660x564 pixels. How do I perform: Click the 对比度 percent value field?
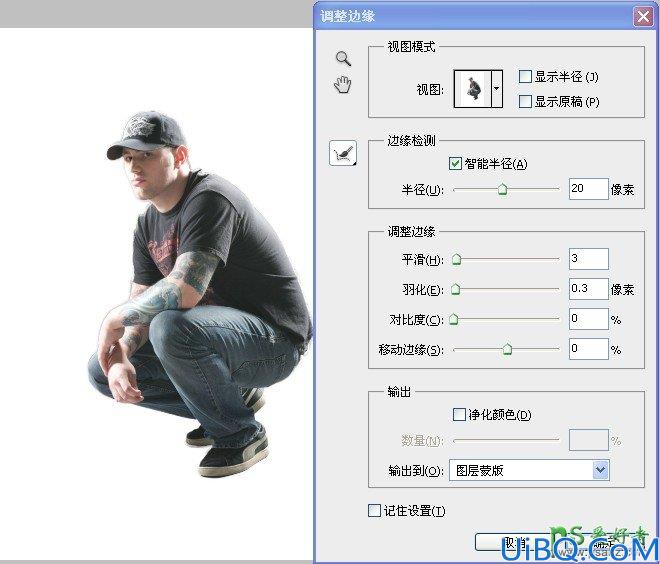588,319
